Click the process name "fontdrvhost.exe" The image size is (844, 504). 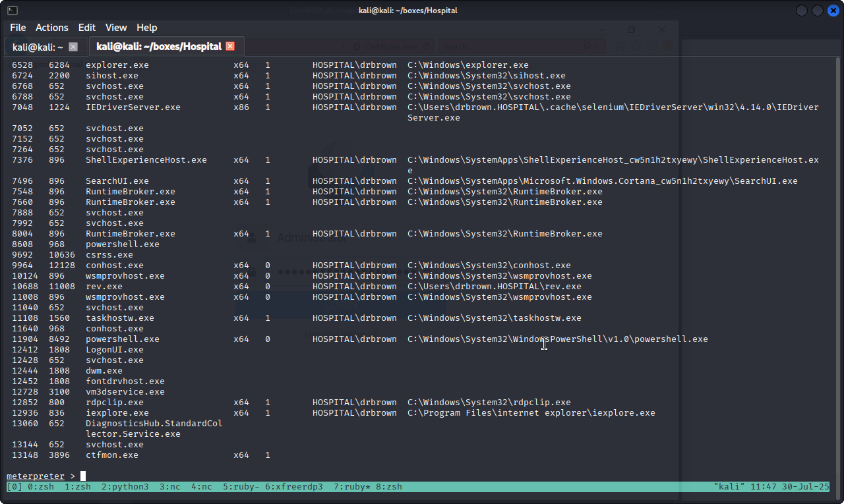point(125,381)
